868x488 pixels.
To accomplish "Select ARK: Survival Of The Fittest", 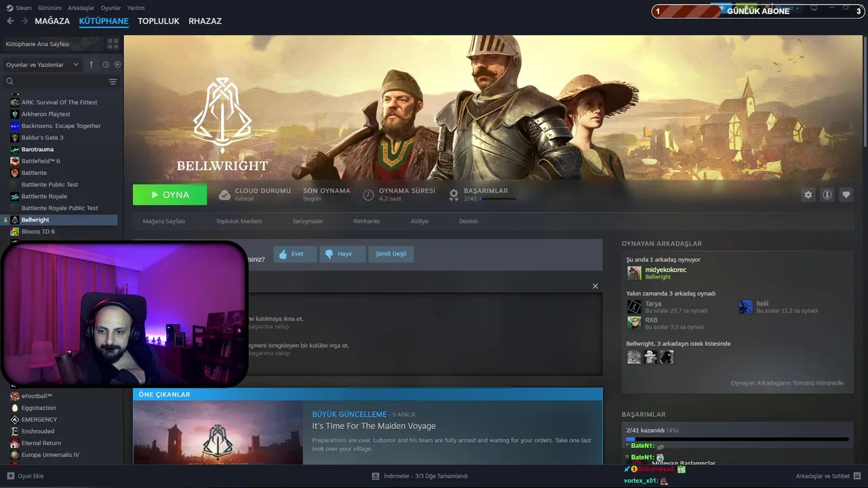I will coord(59,102).
